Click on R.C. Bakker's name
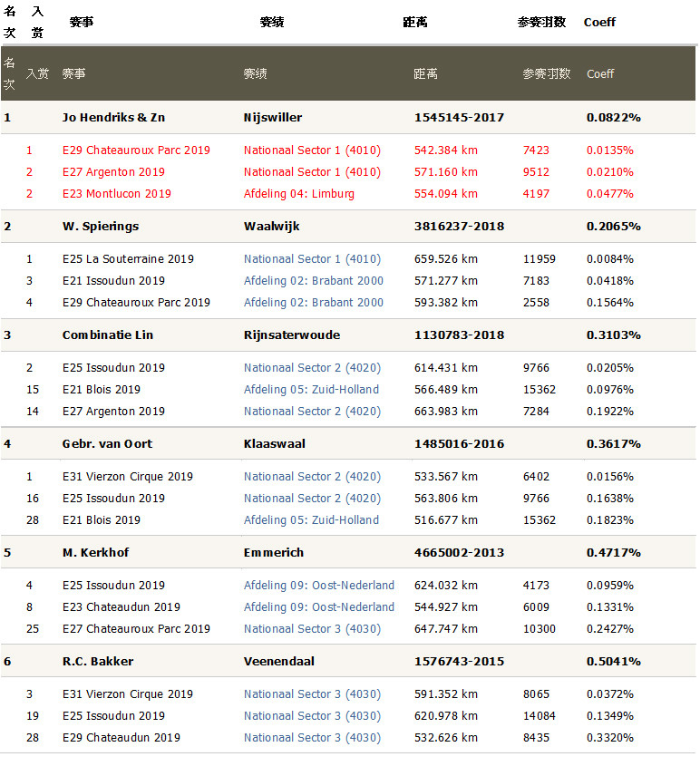 [x=97, y=662]
